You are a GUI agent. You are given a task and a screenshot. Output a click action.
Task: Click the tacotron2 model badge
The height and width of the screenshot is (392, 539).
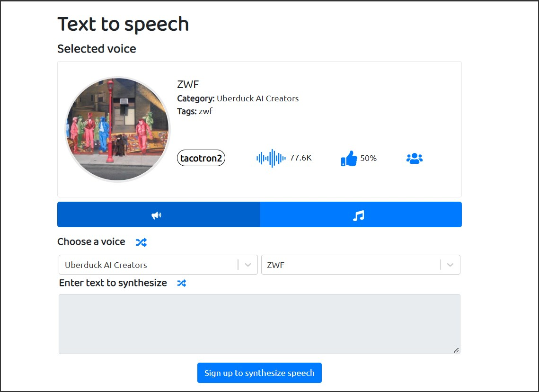[x=201, y=158]
